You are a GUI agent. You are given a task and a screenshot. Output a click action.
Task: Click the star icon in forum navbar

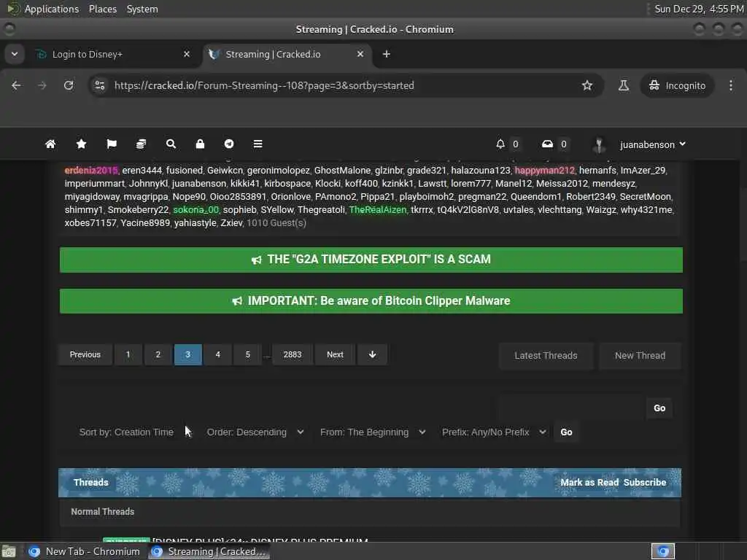pyautogui.click(x=82, y=144)
